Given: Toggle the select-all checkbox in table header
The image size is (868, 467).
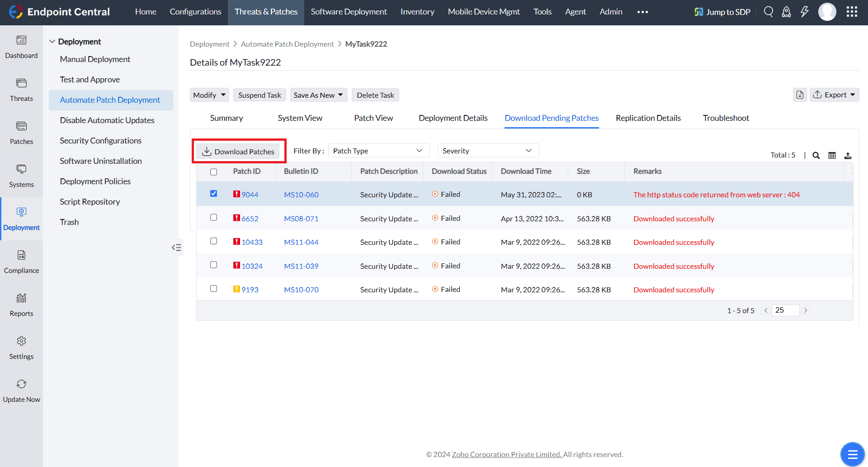Looking at the screenshot, I should tap(213, 172).
